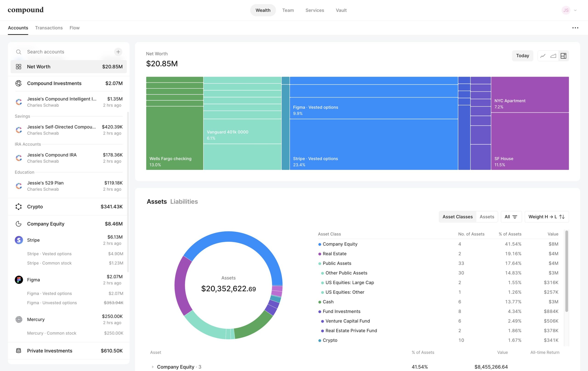Click the SF House treemap block
The height and width of the screenshot is (371, 588).
coord(530,141)
